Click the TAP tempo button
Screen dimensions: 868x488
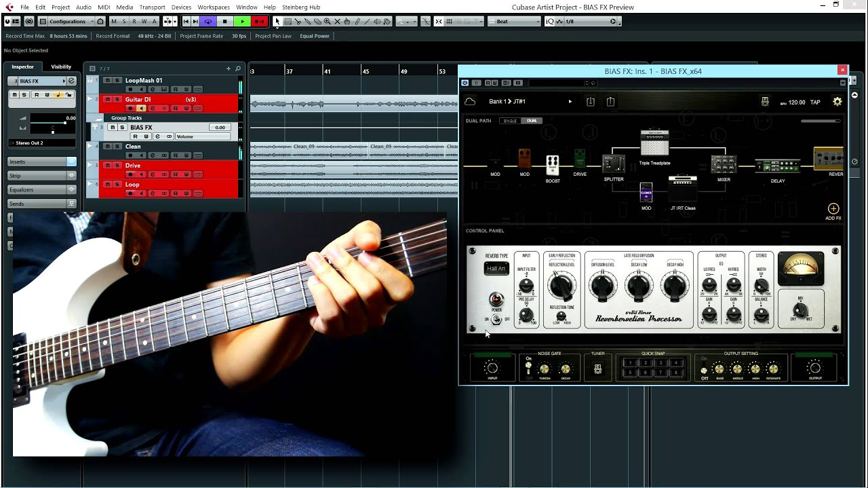pyautogui.click(x=815, y=102)
